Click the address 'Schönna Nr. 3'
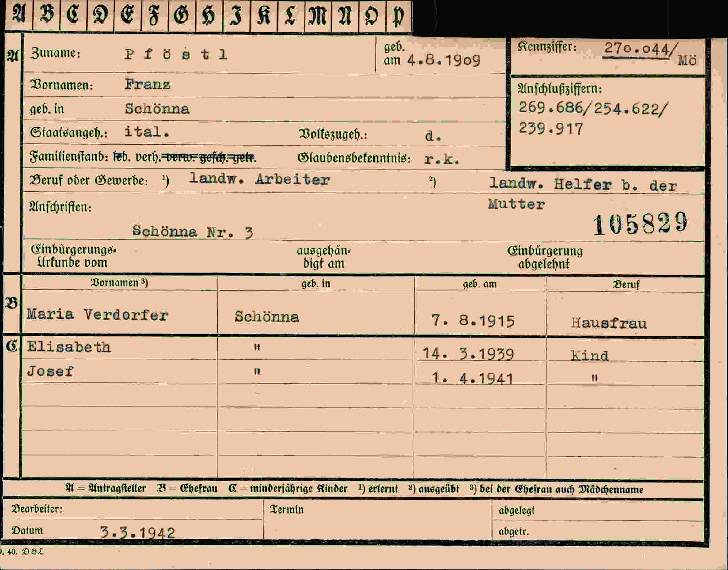Image resolution: width=728 pixels, height=570 pixels. [x=193, y=232]
